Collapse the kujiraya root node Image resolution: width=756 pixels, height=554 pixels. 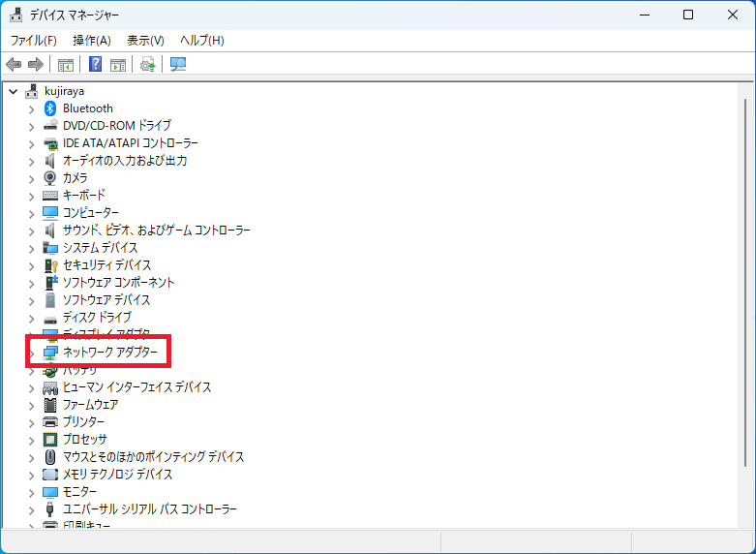(14, 91)
